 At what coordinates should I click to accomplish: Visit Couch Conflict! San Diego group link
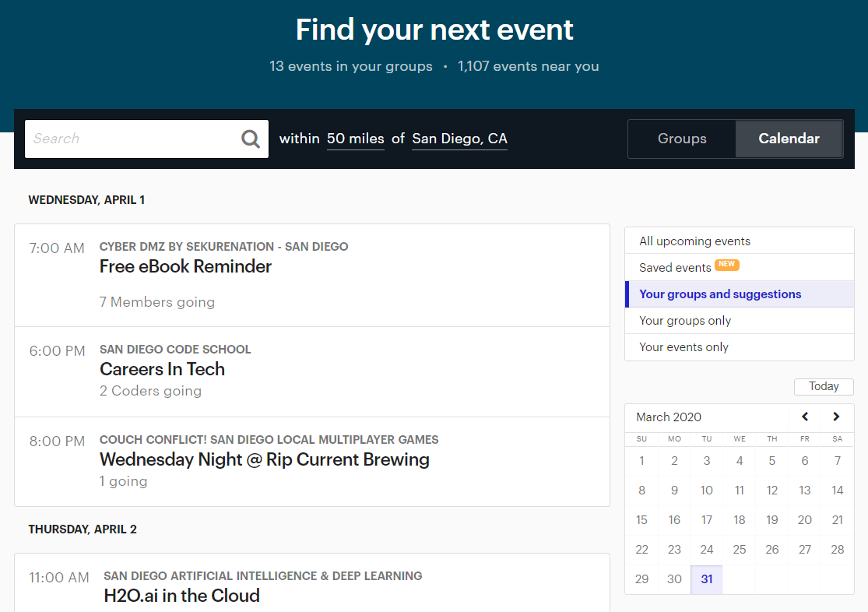tap(269, 440)
